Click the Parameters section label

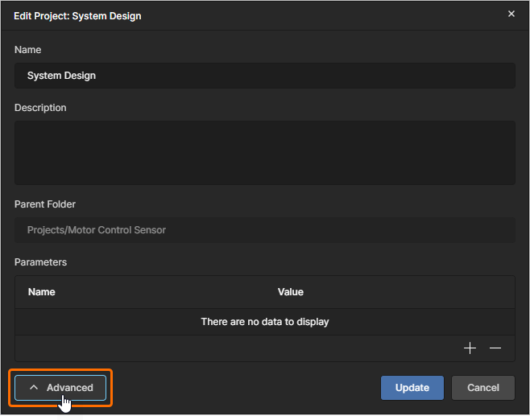point(40,262)
